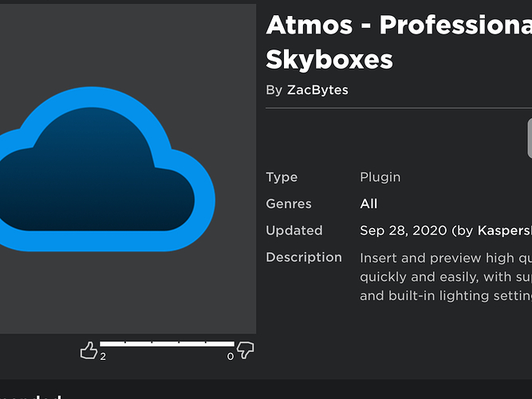This screenshot has width=532, height=399.
Task: Click the thumbs up like icon
Action: pyautogui.click(x=89, y=350)
